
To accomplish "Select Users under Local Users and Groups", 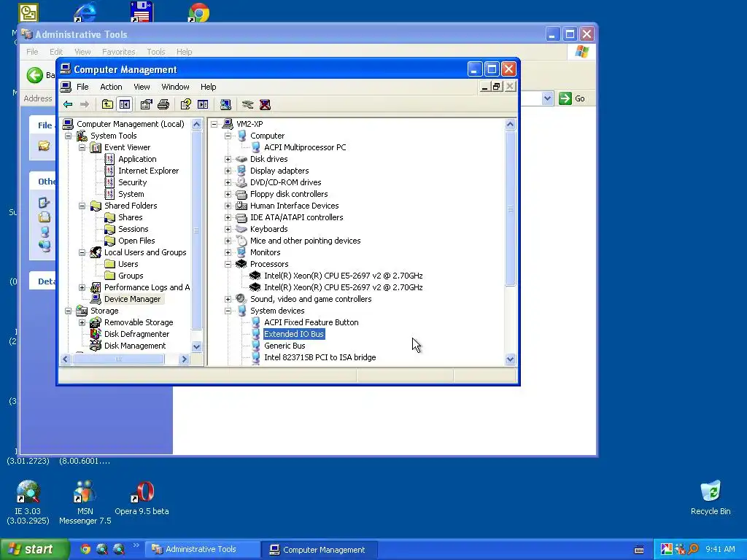I will (128, 264).
